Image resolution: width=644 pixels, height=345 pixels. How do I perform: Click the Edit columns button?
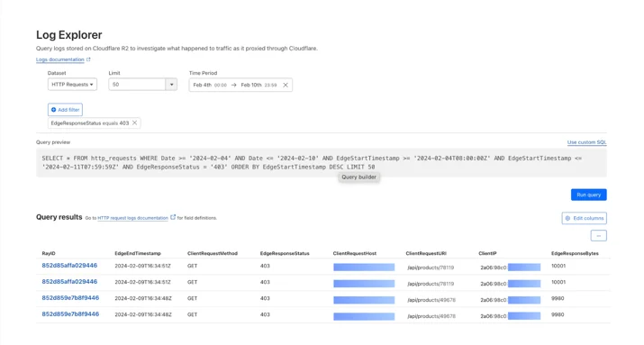(x=584, y=218)
